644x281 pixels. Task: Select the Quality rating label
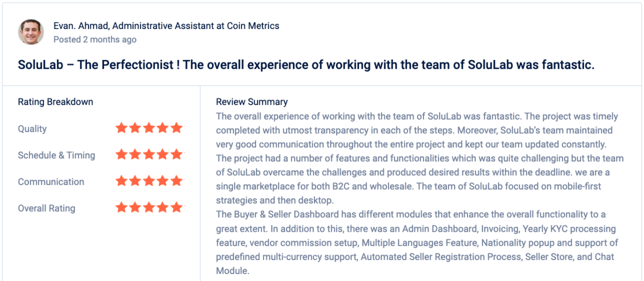pyautogui.click(x=32, y=129)
